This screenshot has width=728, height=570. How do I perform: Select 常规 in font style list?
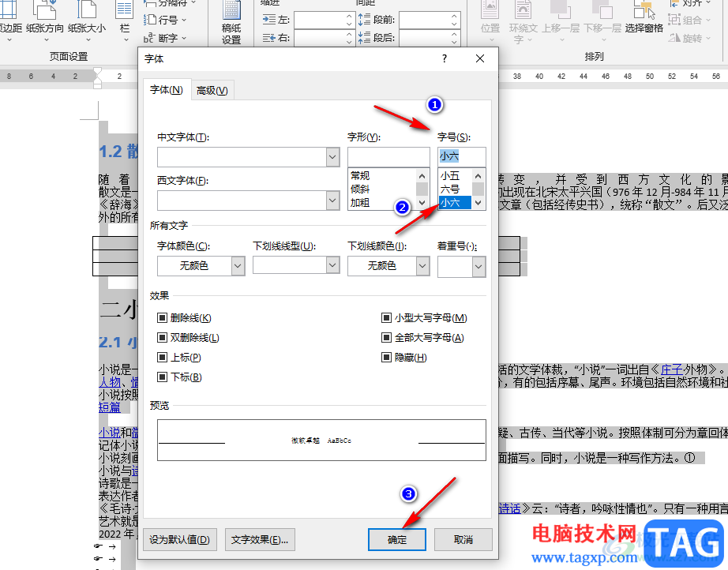pos(360,175)
